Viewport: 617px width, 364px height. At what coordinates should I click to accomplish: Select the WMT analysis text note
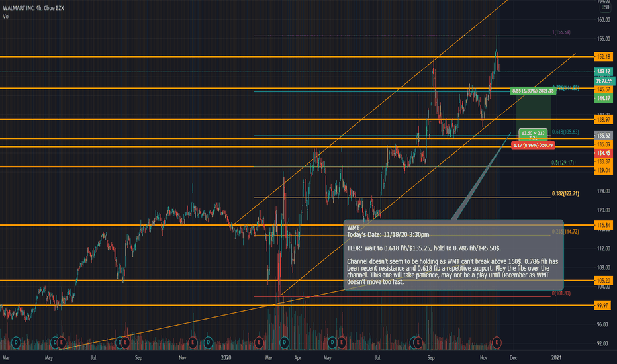(x=453, y=255)
